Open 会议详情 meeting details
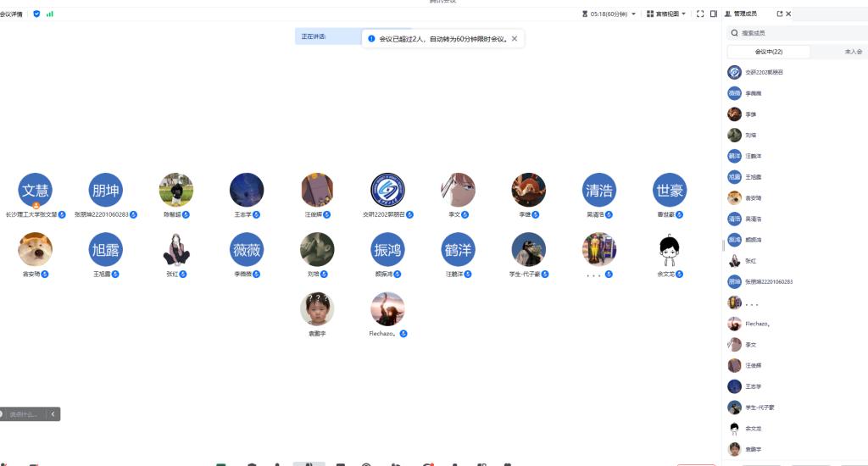 click(x=12, y=14)
